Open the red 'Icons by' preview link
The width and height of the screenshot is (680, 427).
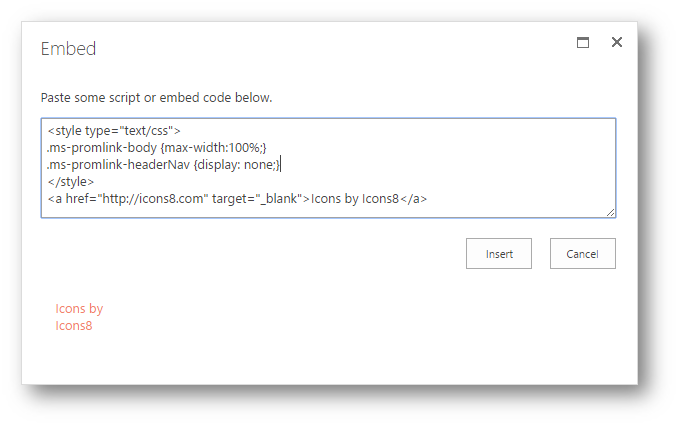pos(79,309)
